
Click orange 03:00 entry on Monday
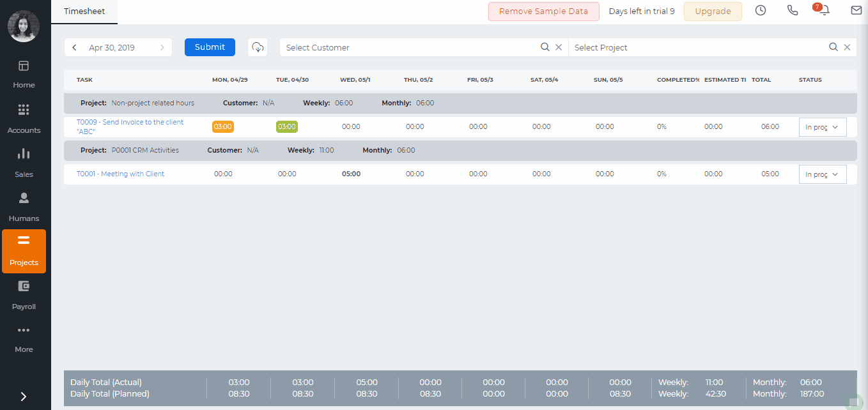pyautogui.click(x=223, y=126)
